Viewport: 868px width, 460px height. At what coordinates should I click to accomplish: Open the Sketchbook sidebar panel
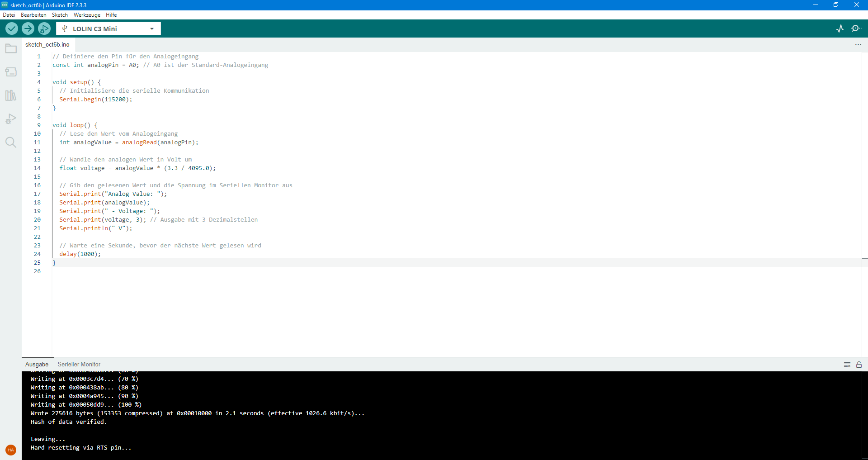[10, 48]
